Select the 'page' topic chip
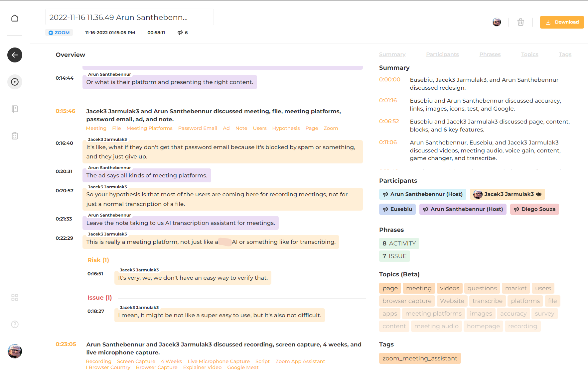The image size is (588, 381). [390, 288]
